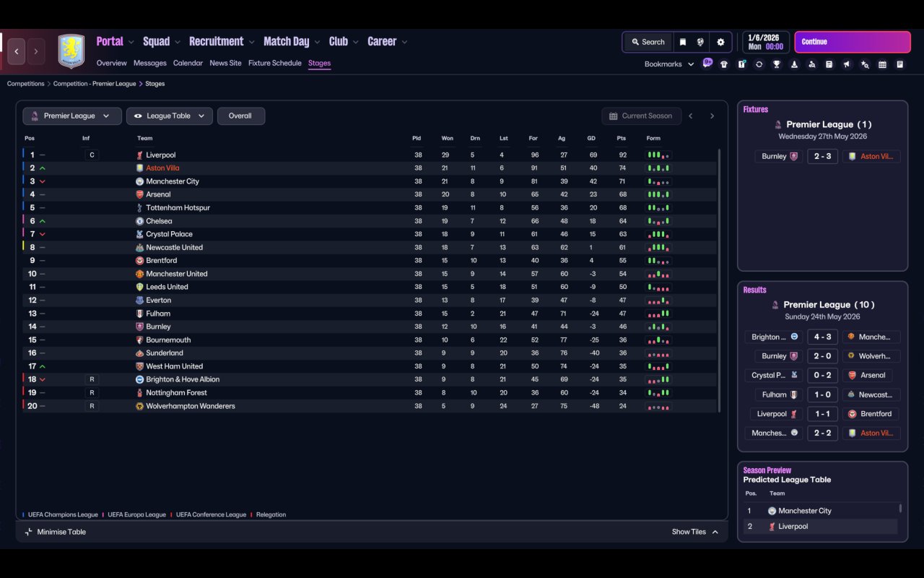Image resolution: width=924 pixels, height=578 pixels.
Task: Open the megaphone bookmark shortcut
Action: point(847,64)
